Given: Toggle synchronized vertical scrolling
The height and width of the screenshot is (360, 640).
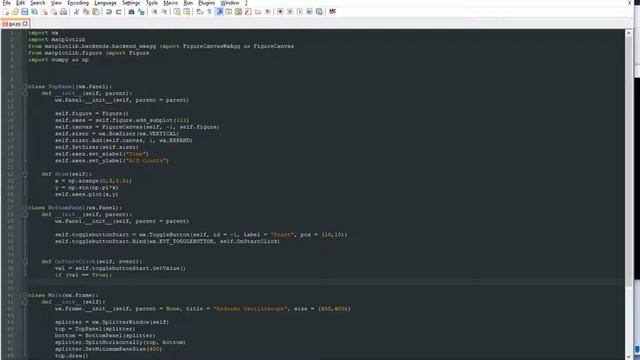Looking at the screenshot, I should [177, 12].
